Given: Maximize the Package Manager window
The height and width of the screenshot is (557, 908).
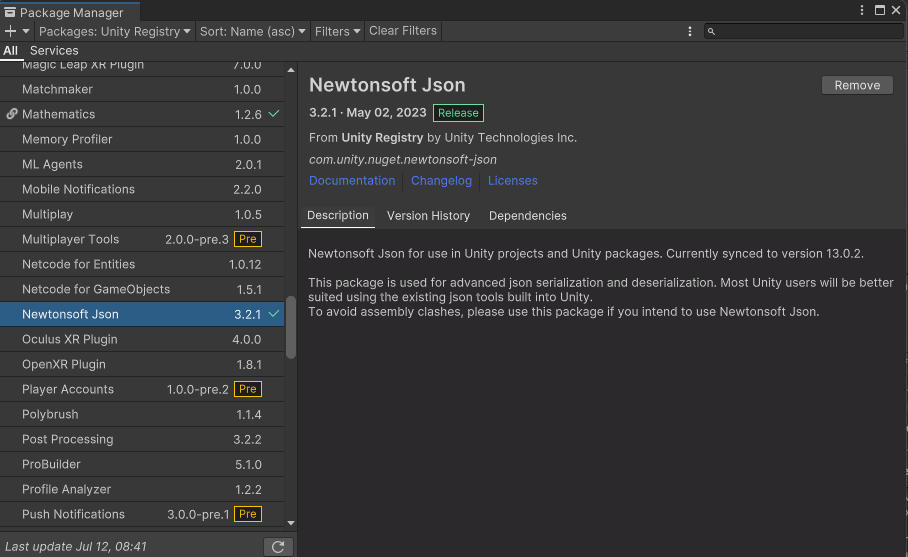Looking at the screenshot, I should tap(880, 10).
